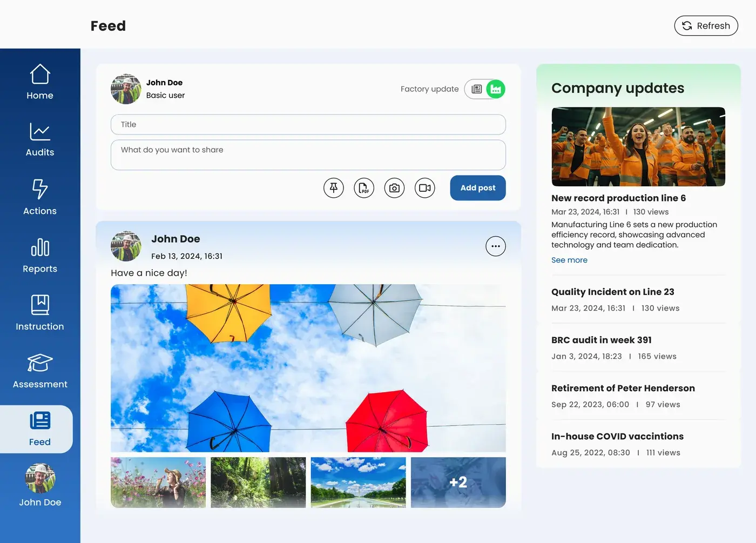
Task: Click the 'Have a nice day!' post text
Action: [149, 273]
